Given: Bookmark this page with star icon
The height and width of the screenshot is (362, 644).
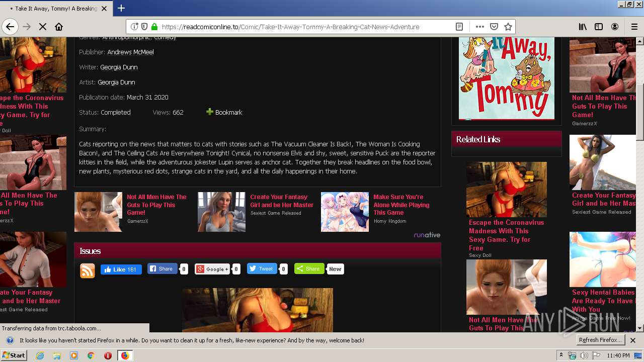Looking at the screenshot, I should pos(508,27).
